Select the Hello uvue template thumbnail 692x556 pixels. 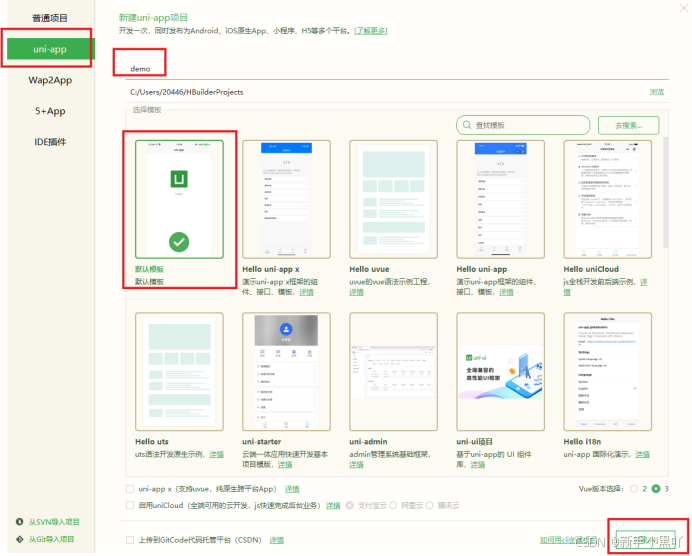393,199
